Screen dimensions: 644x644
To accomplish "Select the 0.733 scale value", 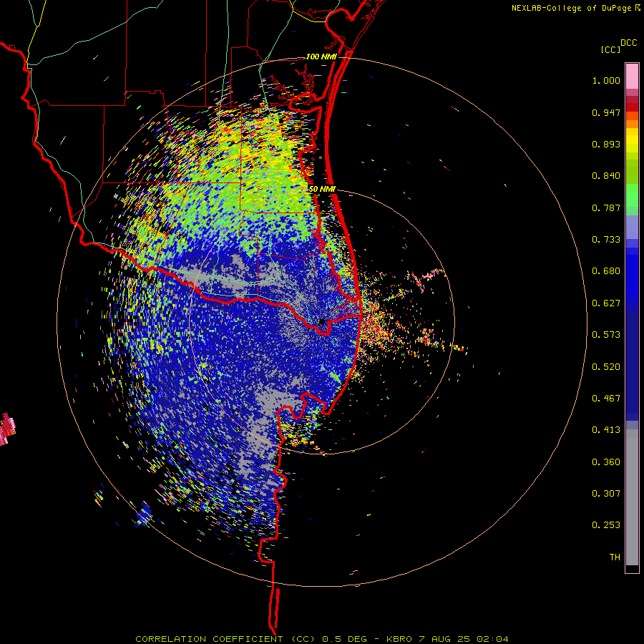I will click(x=606, y=240).
